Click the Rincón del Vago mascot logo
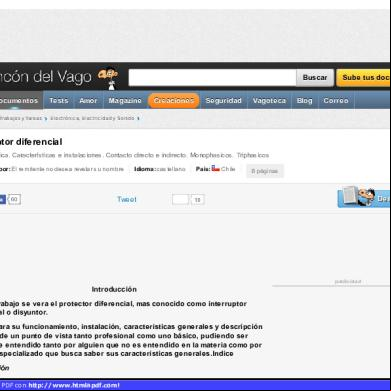Screen dimensions: 391x391 click(108, 78)
